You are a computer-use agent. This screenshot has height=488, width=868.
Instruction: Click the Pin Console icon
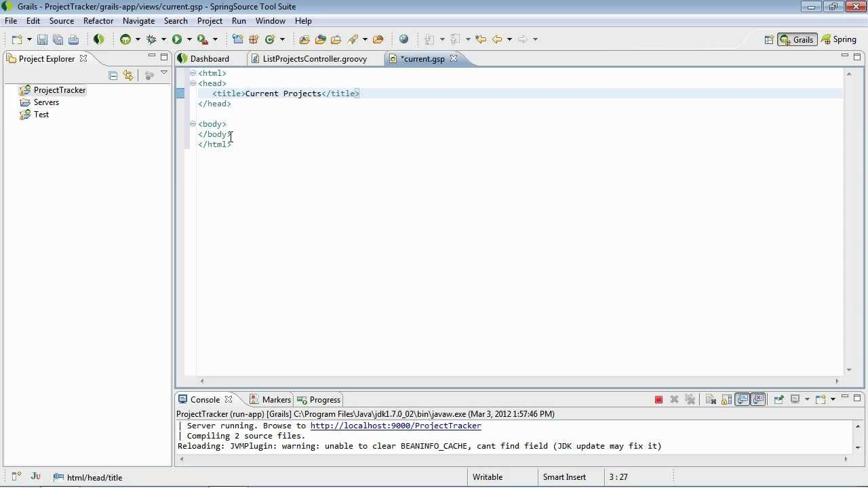778,400
